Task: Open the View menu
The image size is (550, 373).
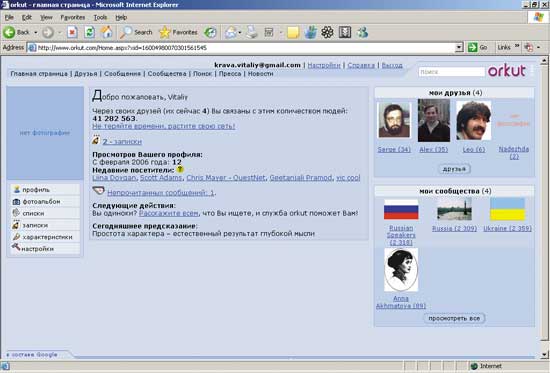Action: (46, 17)
